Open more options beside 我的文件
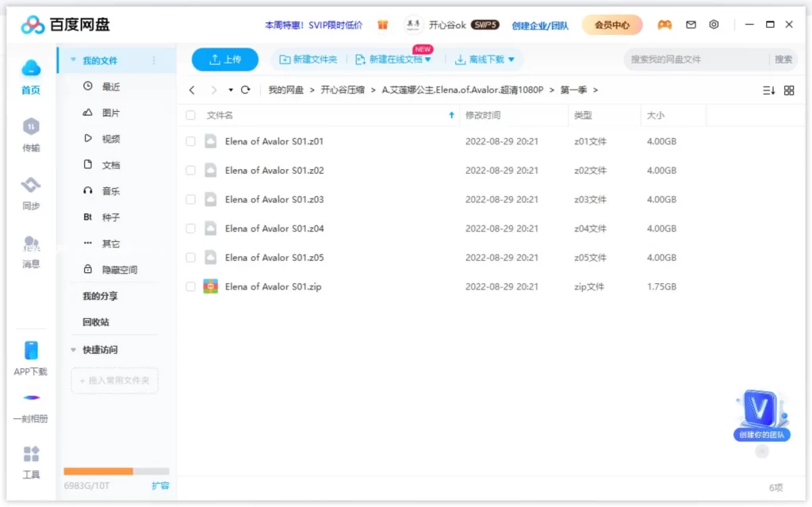Screen dimensions: 812x507 point(154,60)
